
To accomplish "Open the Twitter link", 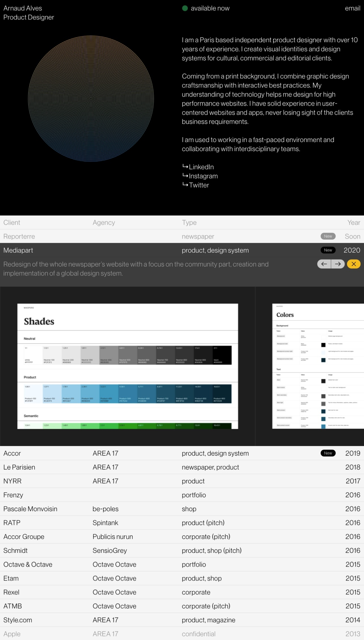I will (199, 185).
